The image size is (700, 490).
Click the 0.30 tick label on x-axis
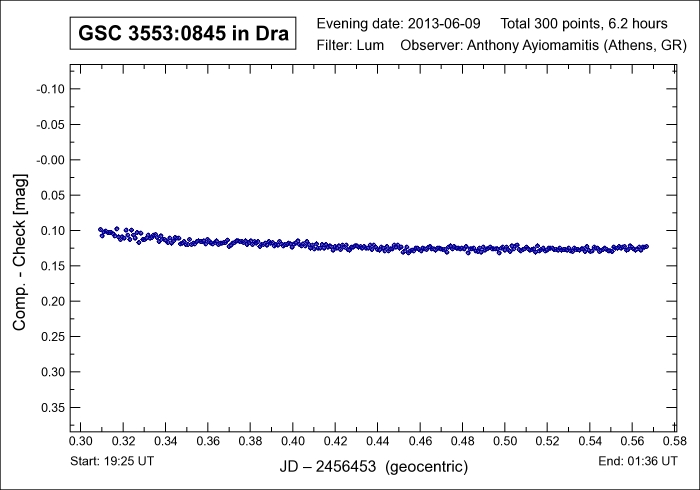pyautogui.click(x=80, y=440)
